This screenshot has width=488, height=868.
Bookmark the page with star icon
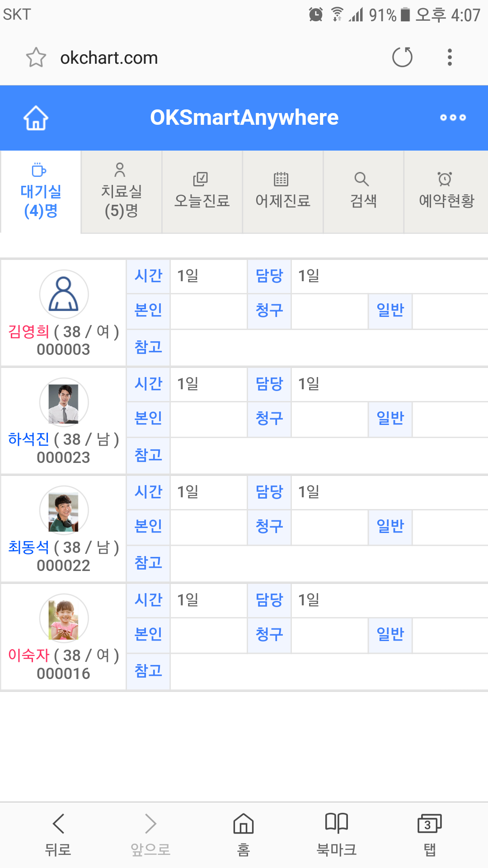pyautogui.click(x=36, y=57)
